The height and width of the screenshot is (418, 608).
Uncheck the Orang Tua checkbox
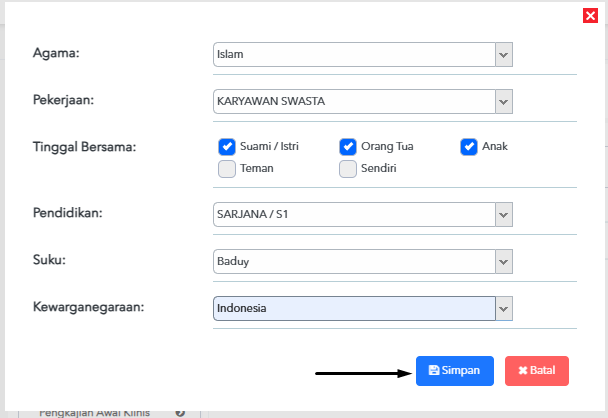tap(348, 147)
